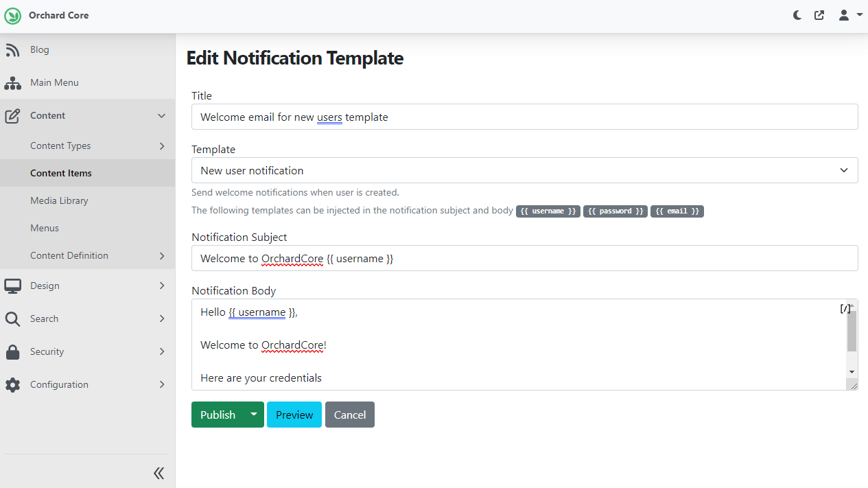
Task: Expand the Configuration section arrow
Action: click(162, 384)
